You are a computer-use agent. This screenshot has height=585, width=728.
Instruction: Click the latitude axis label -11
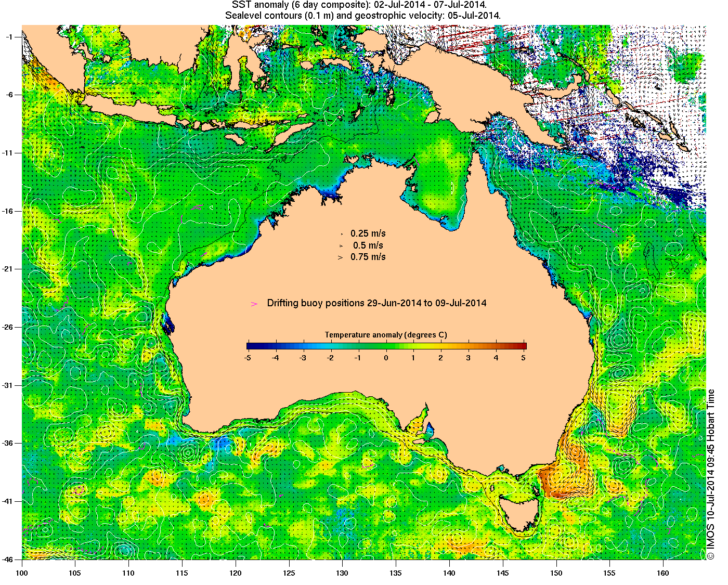coord(9,153)
